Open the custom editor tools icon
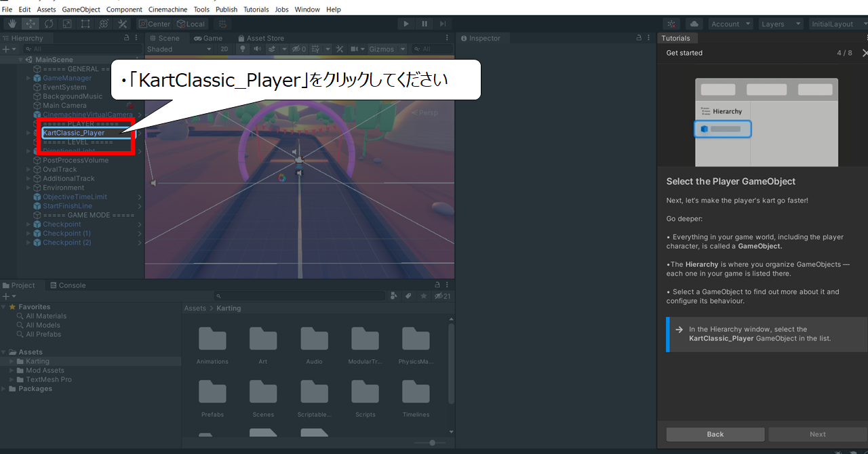 [x=122, y=24]
